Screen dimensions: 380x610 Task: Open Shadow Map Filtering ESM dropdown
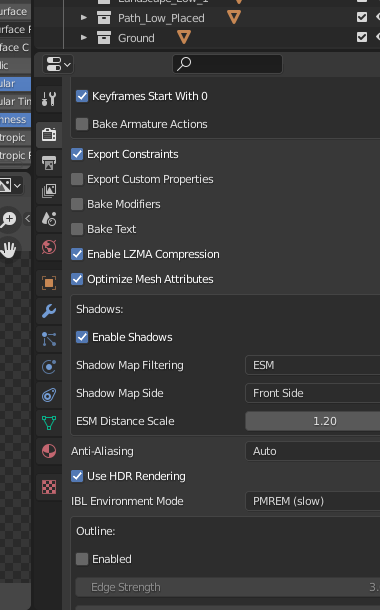(x=313, y=365)
